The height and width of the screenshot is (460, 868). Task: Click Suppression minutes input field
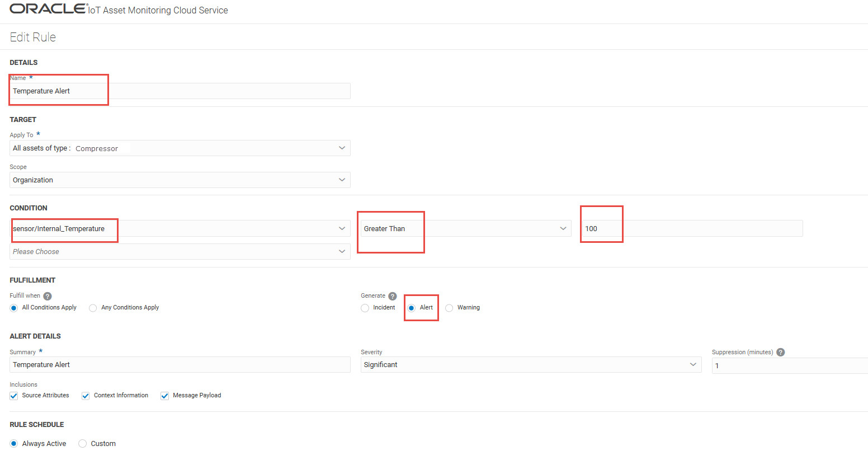pos(790,365)
